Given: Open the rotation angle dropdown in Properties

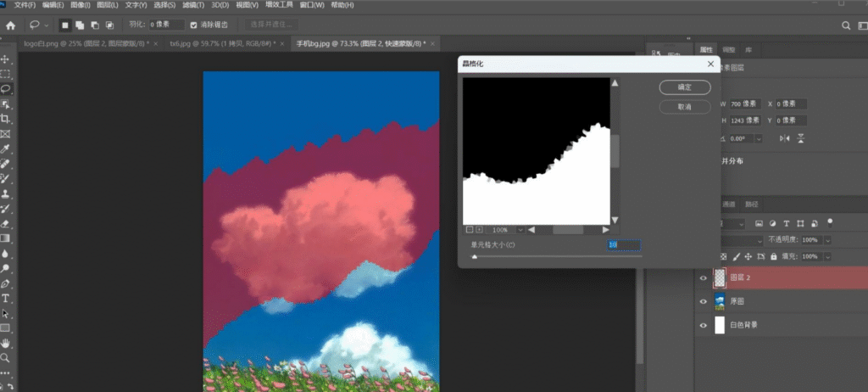Looking at the screenshot, I should [x=758, y=138].
